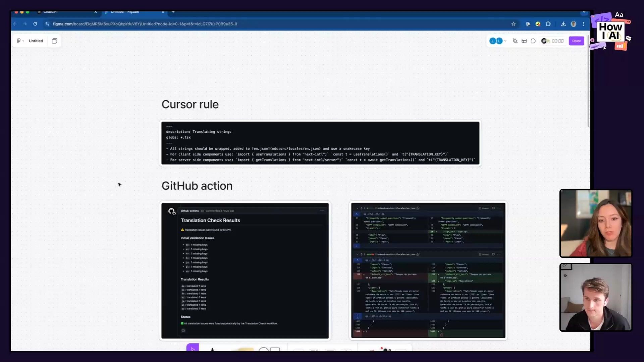Open the Extensions puzzle piece icon
644x362 pixels.
(548, 24)
